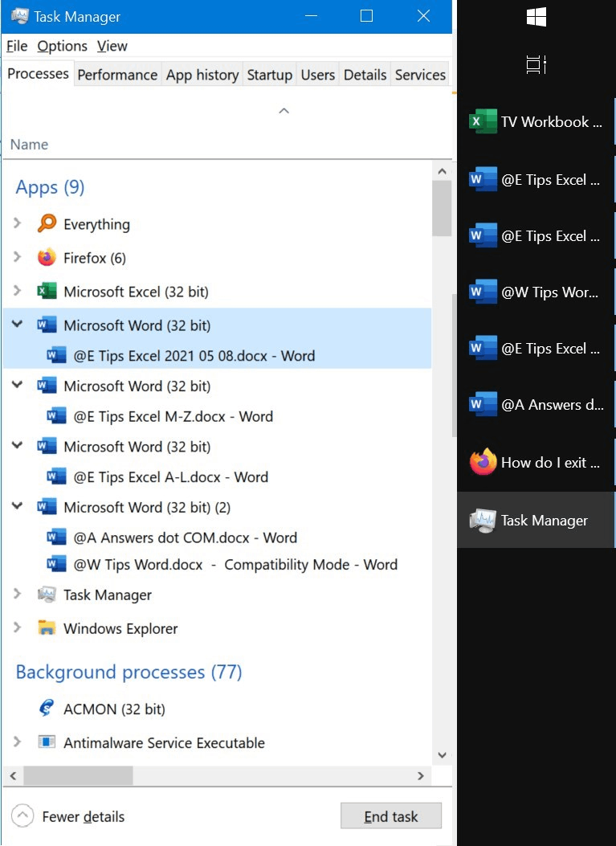
Task: Switch to @A Answers d... Word taskbar item
Action: click(536, 404)
